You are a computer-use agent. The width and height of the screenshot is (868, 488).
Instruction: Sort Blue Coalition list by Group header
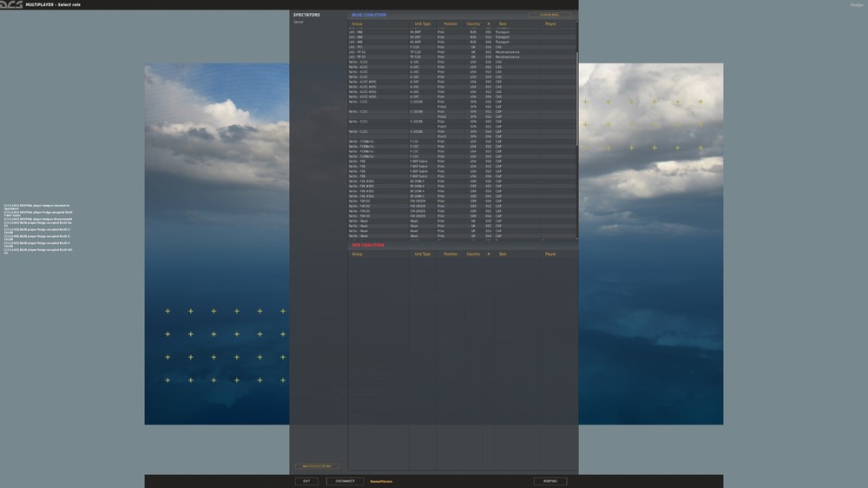point(357,23)
